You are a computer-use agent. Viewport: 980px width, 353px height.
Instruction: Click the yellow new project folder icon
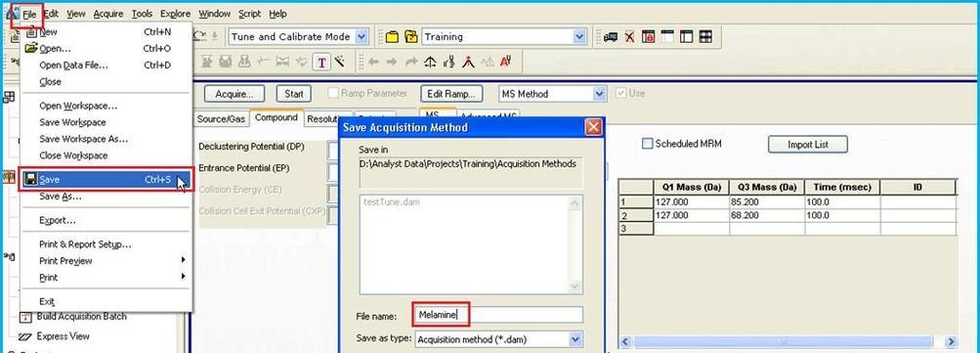pyautogui.click(x=392, y=37)
